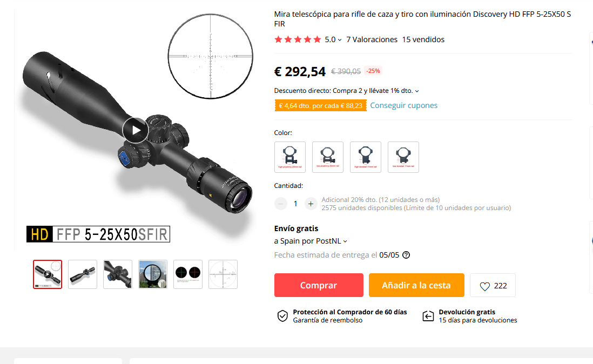Decrease quantity with the minus button
This screenshot has height=364, width=593.
[x=281, y=204]
